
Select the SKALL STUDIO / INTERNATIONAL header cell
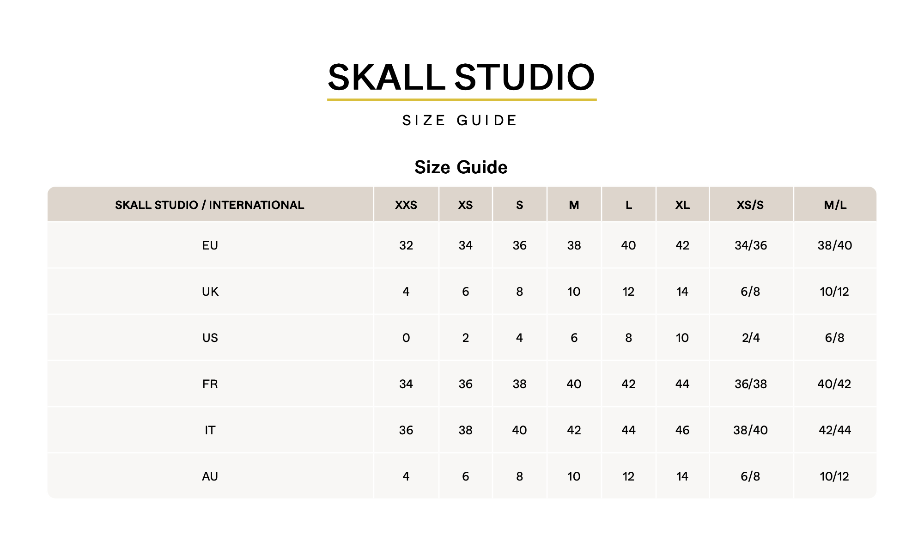210,205
